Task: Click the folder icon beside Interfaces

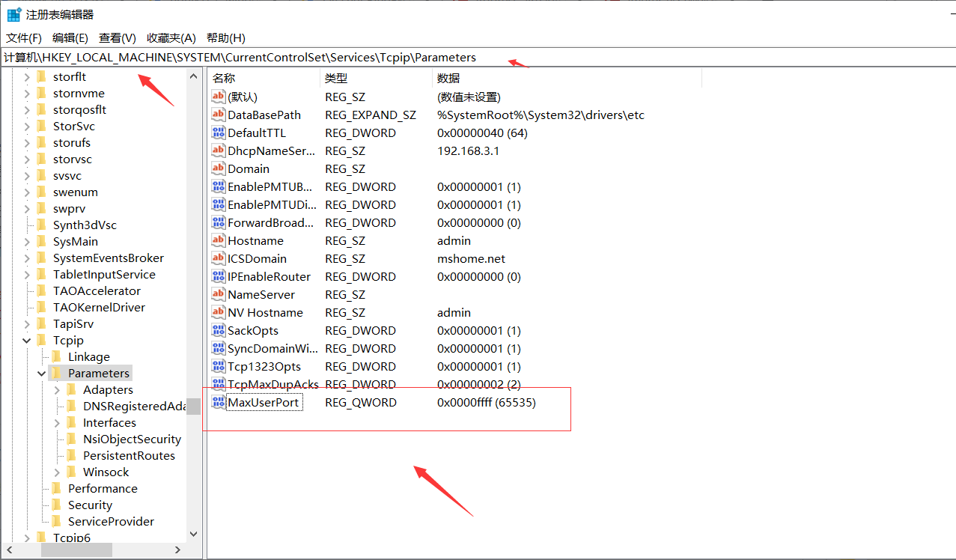Action: point(71,422)
